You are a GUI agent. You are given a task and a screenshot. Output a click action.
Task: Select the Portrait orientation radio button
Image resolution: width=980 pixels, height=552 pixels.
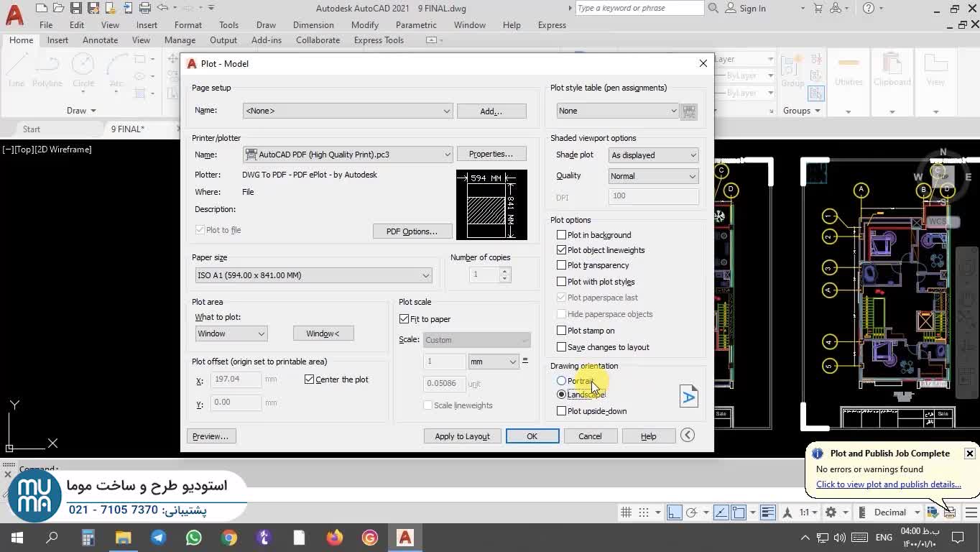pyautogui.click(x=561, y=381)
